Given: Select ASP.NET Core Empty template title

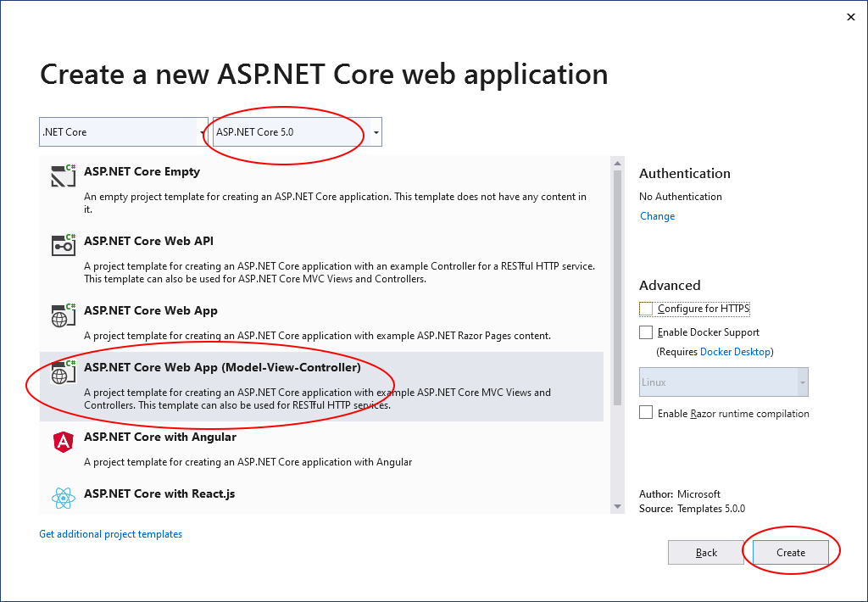Looking at the screenshot, I should [x=142, y=171].
